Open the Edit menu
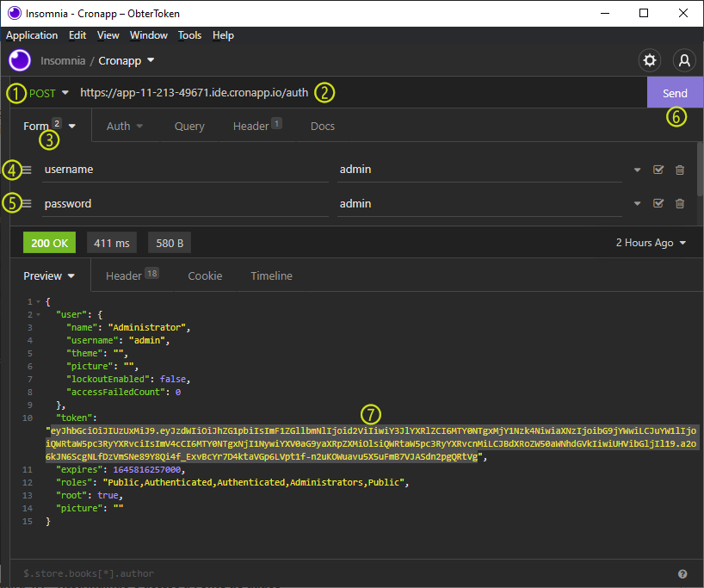 tap(77, 35)
